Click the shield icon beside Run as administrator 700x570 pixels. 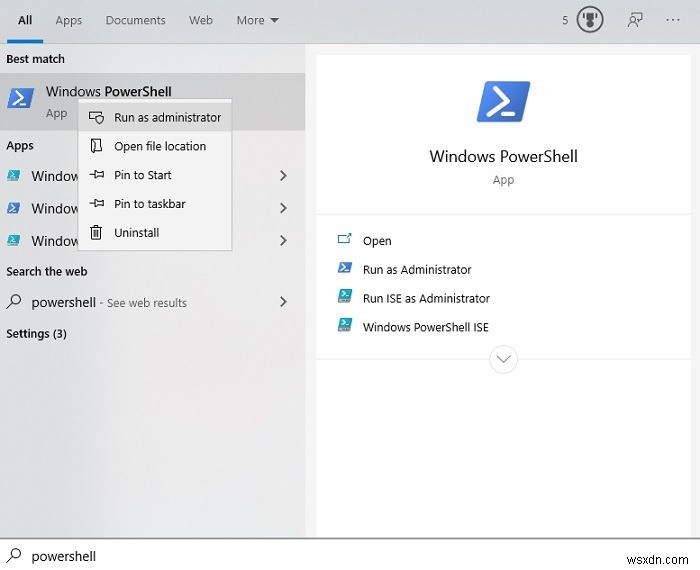pyautogui.click(x=96, y=117)
